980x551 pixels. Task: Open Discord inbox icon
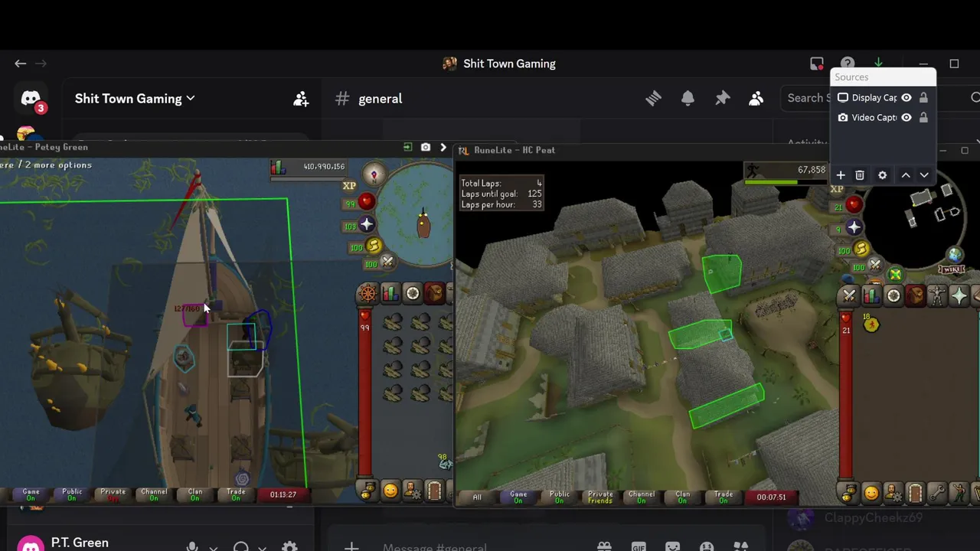pos(817,64)
